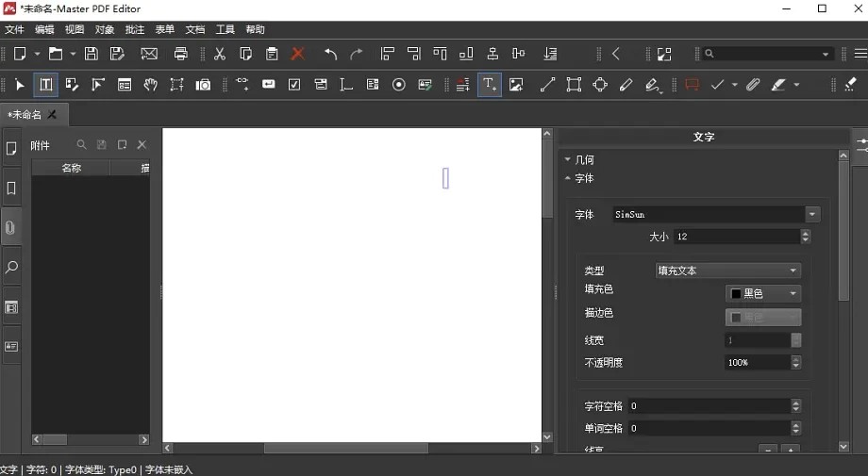Viewport: 868px width, 476px height.
Task: Open the 黑色 fill color picker
Action: coord(762,293)
